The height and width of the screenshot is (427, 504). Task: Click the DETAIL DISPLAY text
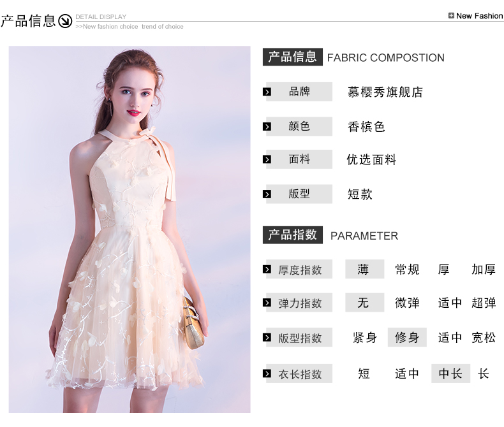click(x=101, y=17)
